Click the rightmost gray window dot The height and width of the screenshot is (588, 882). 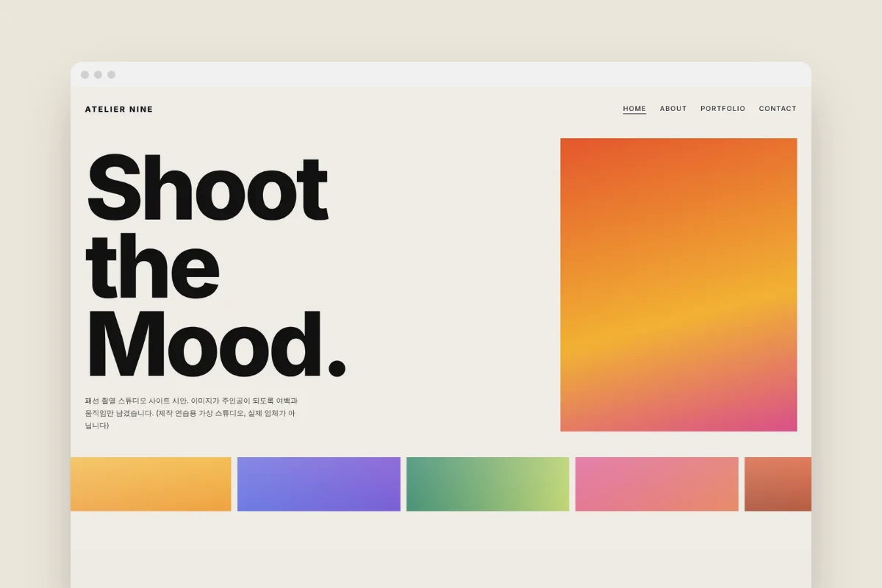[111, 74]
